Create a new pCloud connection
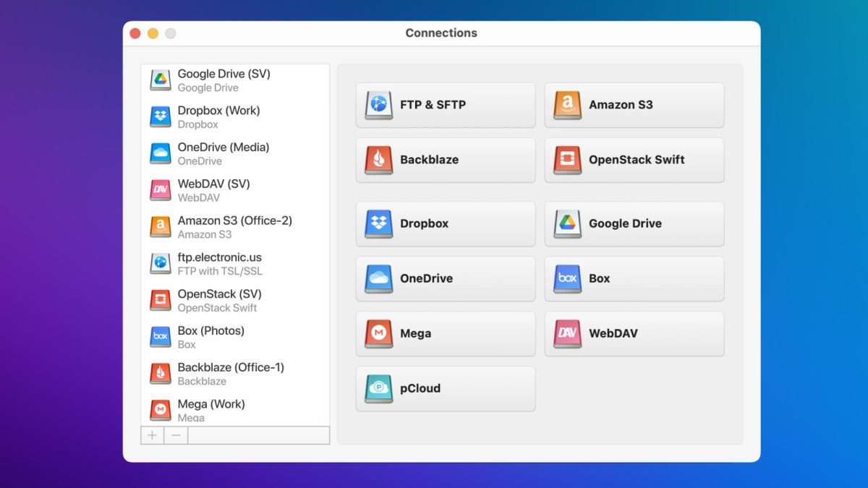Screen dimensions: 868x488 coord(446,388)
